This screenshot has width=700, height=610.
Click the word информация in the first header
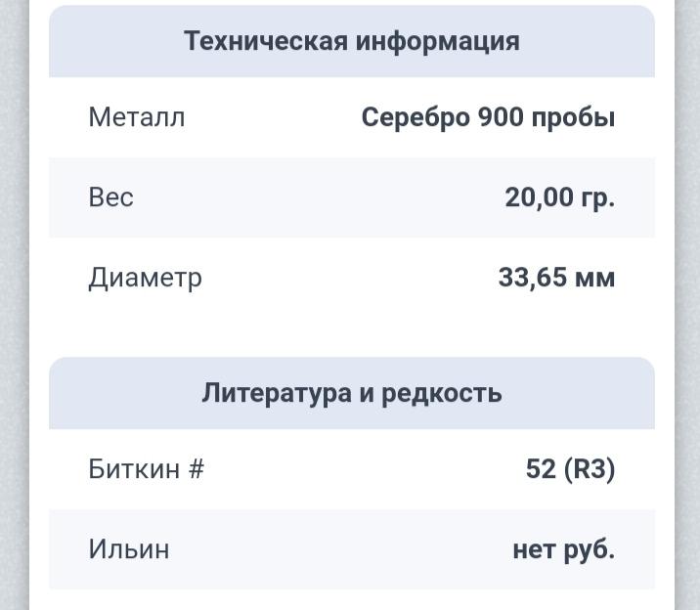(x=438, y=41)
